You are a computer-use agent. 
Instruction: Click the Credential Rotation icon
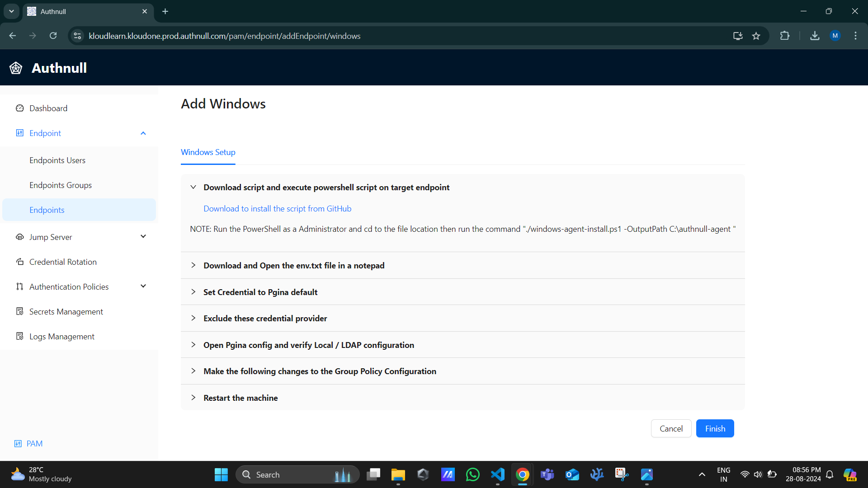pos(20,262)
